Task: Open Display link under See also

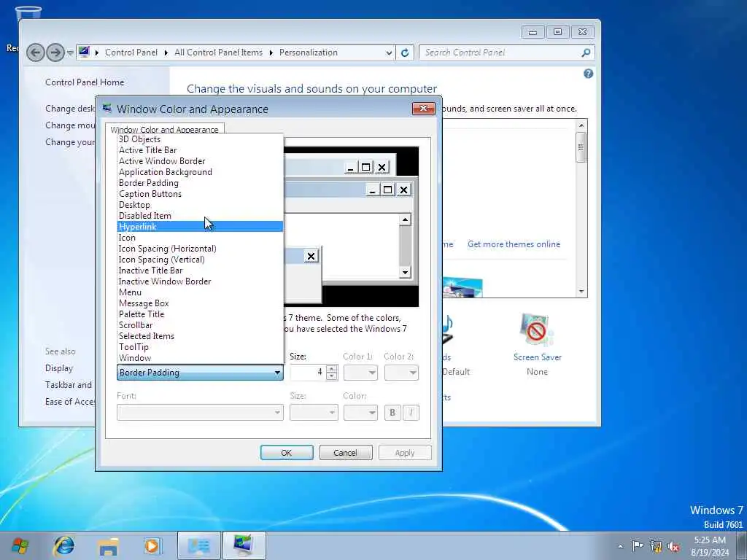Action: tap(59, 368)
